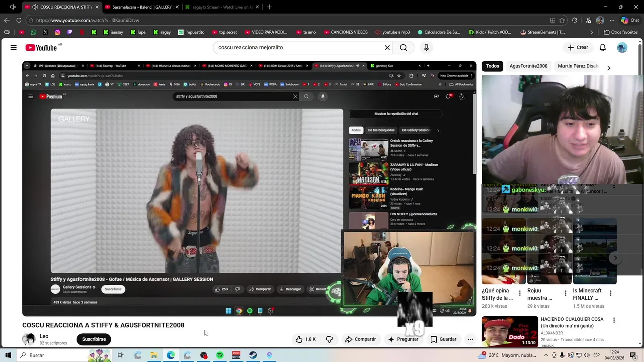Open the ¿Qué opina Stiffy video title
The image size is (644, 362).
pos(497,294)
